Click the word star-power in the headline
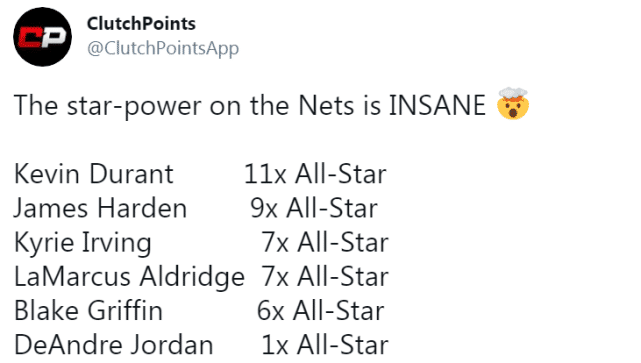641x363 pixels. coord(134,107)
